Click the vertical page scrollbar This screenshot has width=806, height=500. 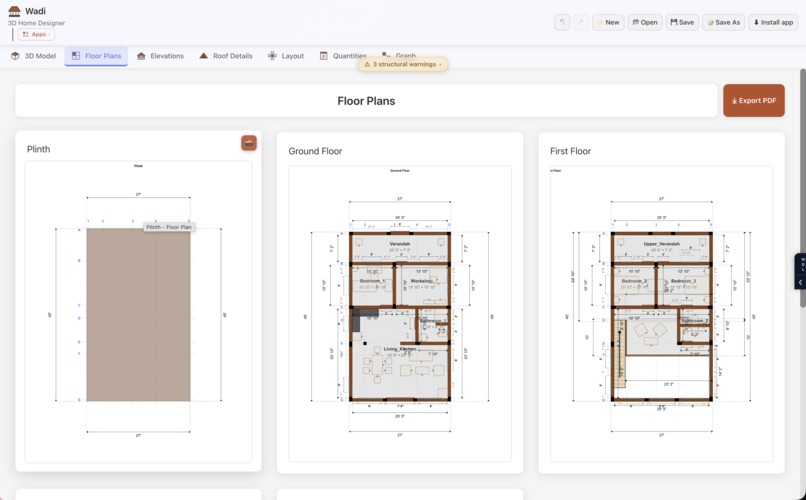pyautogui.click(x=802, y=188)
